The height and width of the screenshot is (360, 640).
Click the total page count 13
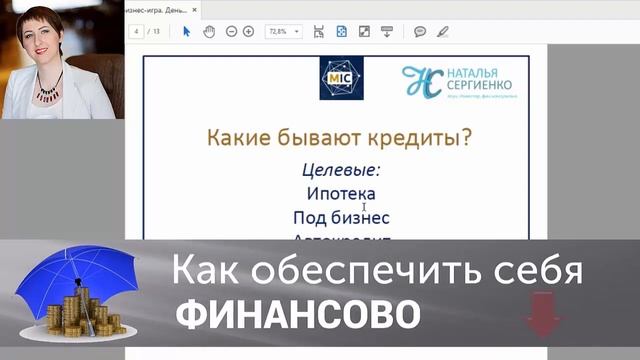[x=156, y=31]
